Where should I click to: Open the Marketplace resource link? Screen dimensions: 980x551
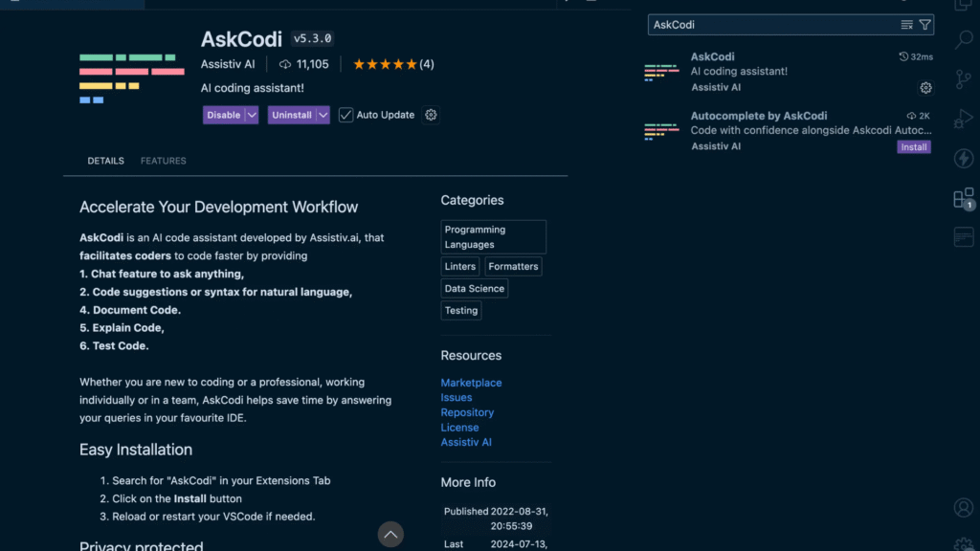pos(471,383)
